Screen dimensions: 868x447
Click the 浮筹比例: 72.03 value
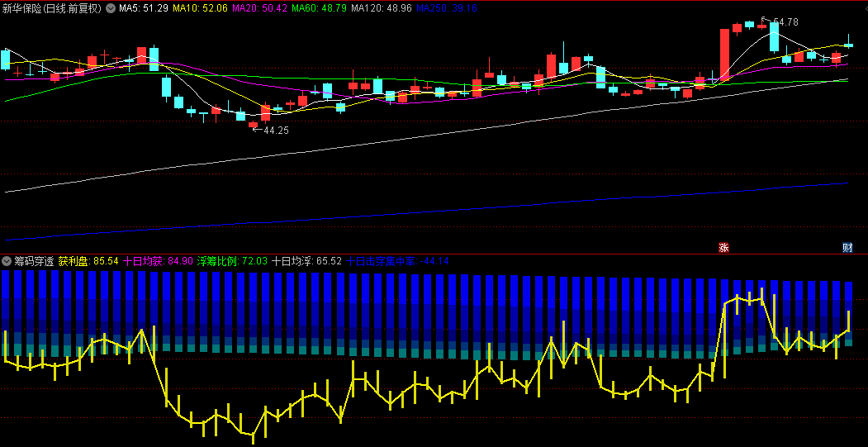[233, 261]
